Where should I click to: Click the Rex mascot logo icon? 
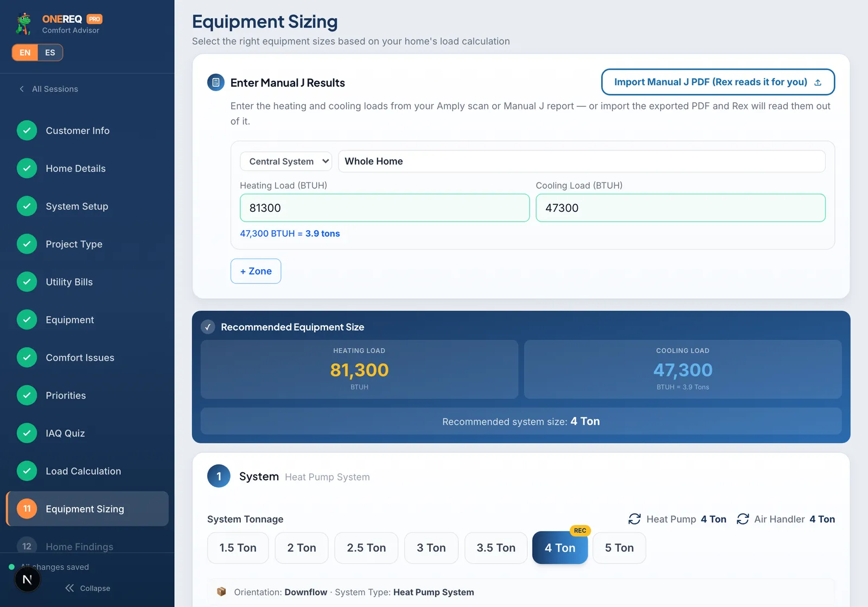pyautogui.click(x=24, y=24)
